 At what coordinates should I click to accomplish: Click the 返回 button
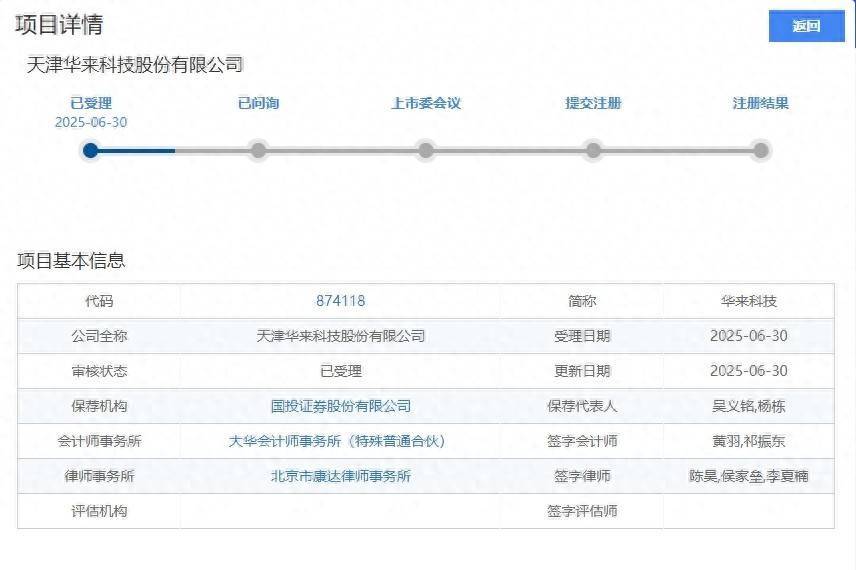806,26
